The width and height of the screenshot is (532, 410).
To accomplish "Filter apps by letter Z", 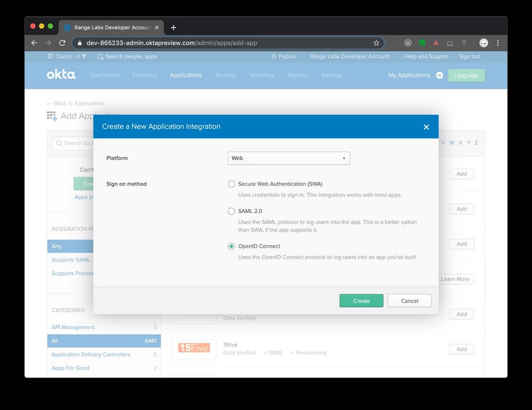I will (x=477, y=143).
